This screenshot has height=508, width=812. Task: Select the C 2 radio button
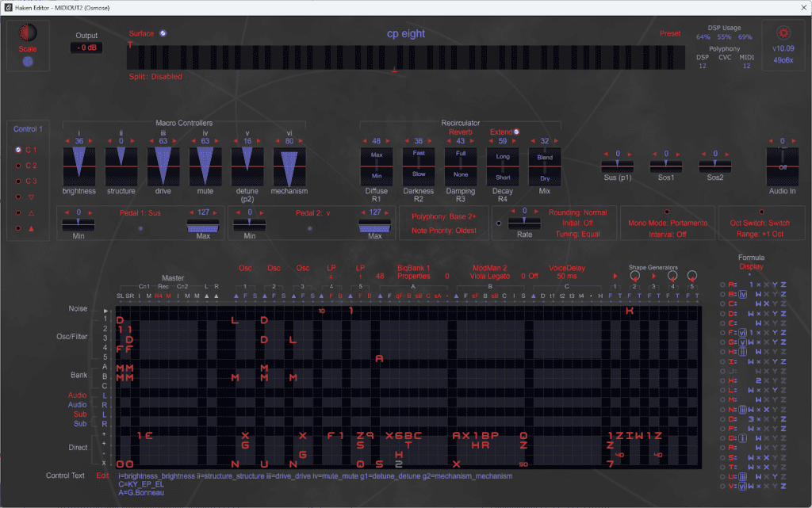pos(18,166)
